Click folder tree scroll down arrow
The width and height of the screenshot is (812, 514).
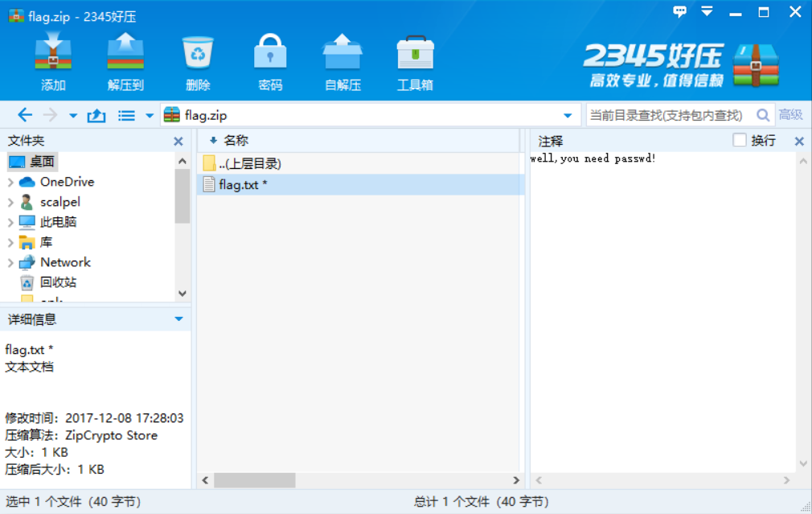point(182,294)
